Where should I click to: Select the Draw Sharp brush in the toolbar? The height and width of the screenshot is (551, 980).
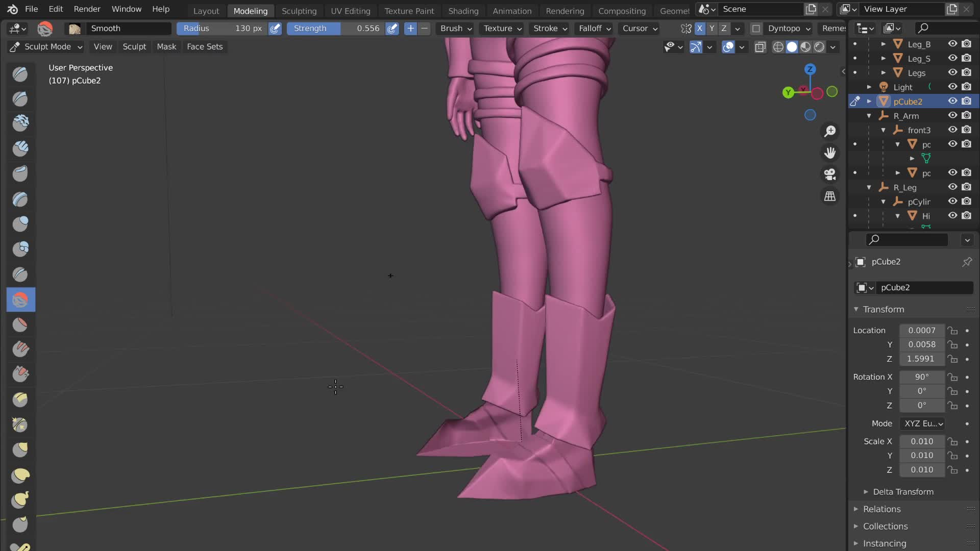[20, 99]
